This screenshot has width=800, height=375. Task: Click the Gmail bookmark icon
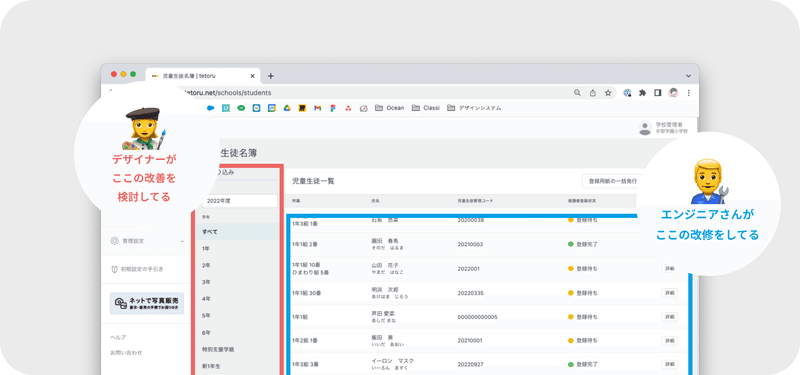317,108
